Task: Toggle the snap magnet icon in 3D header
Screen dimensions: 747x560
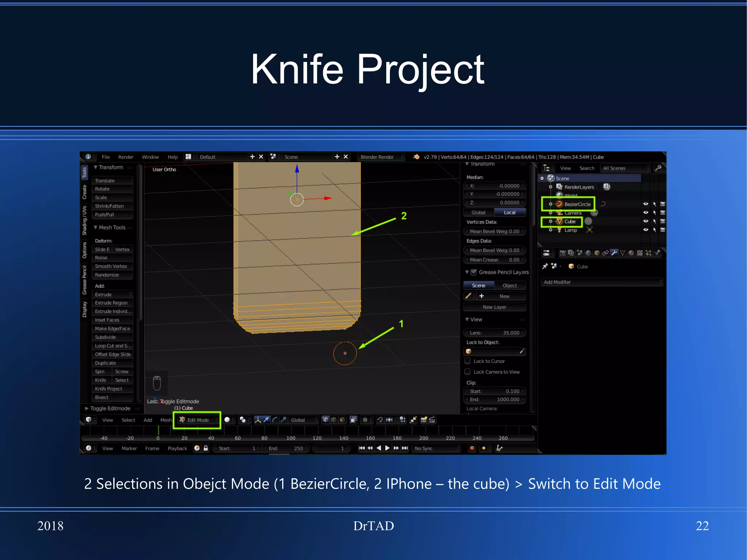Action: coord(380,420)
